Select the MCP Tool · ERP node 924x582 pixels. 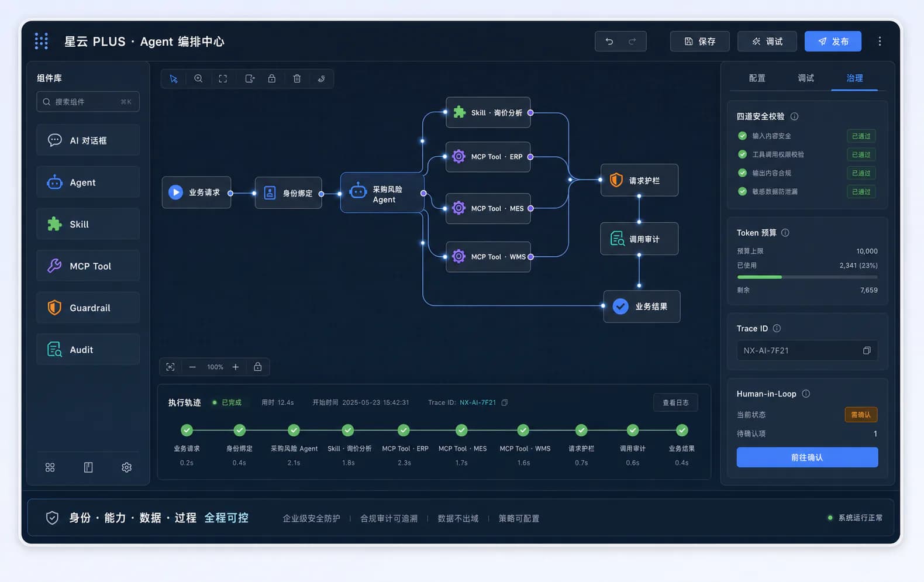tap(488, 157)
